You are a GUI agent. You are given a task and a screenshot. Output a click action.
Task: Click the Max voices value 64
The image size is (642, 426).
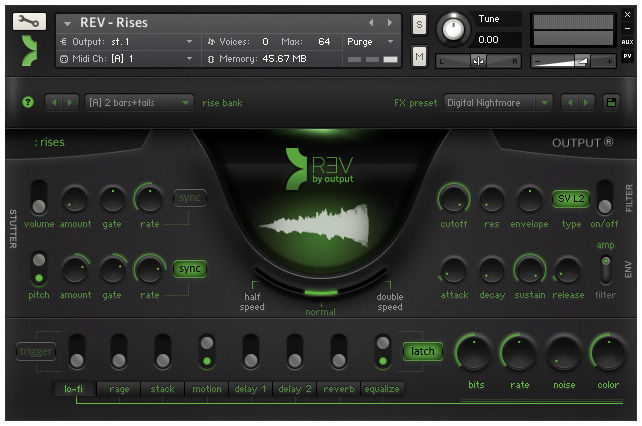tap(324, 42)
